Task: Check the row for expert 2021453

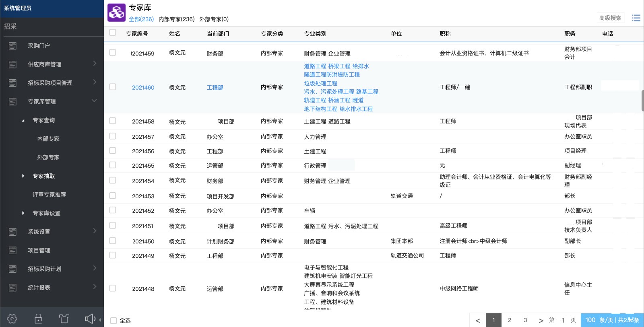Action: click(x=113, y=195)
